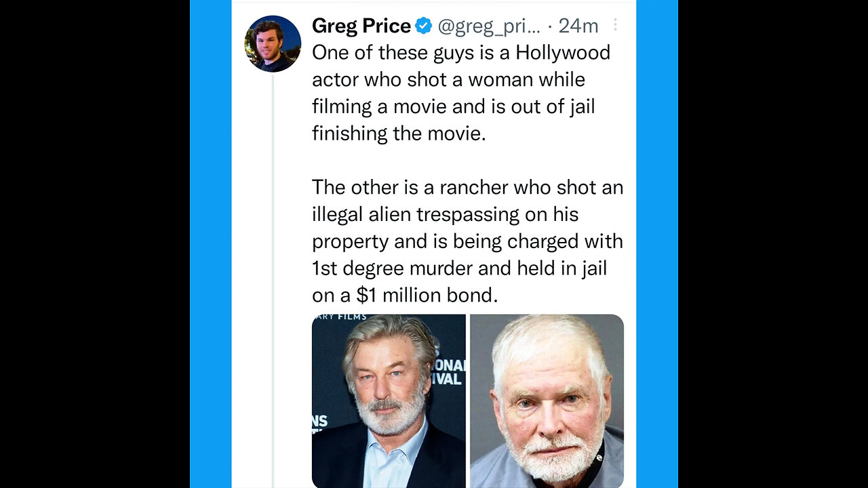
Task: Click the @greg_pri... account handle
Action: coord(489,26)
